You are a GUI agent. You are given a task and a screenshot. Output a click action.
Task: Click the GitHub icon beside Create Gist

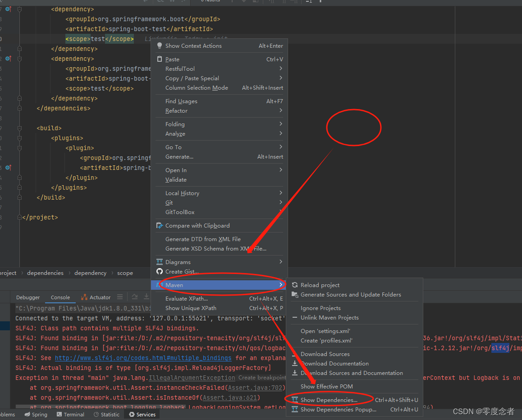coord(160,271)
